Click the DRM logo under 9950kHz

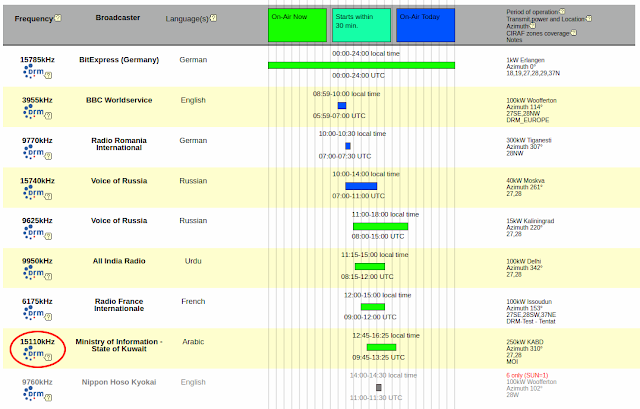coord(33,273)
